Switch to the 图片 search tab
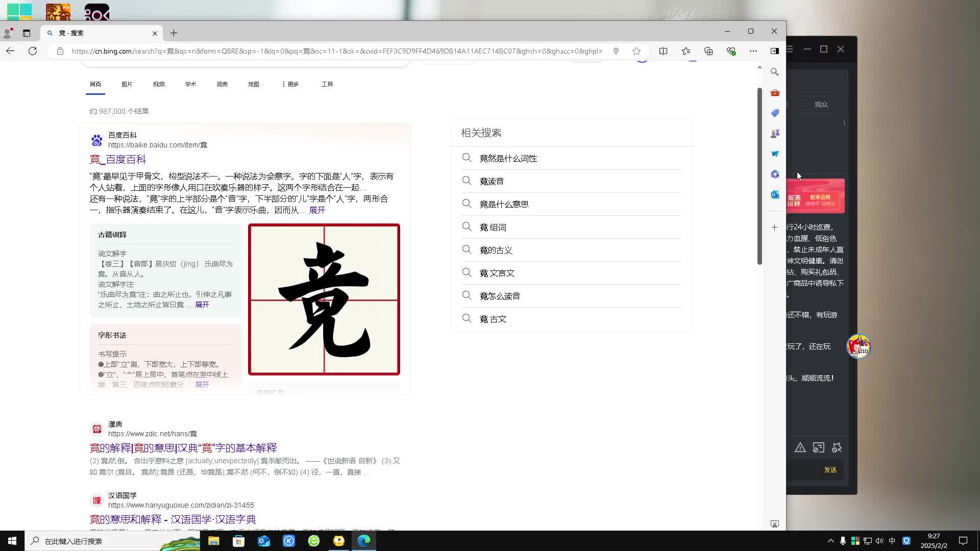980x551 pixels. [127, 84]
